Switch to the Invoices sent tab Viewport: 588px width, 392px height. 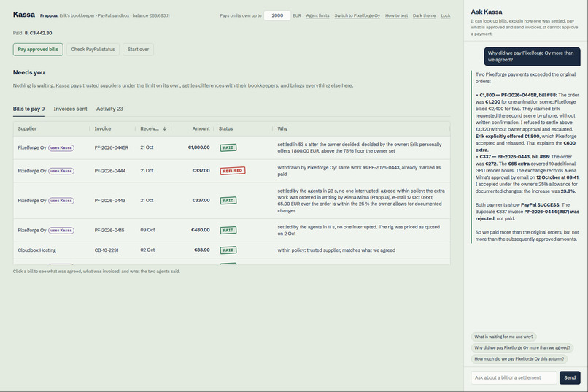[x=70, y=109]
